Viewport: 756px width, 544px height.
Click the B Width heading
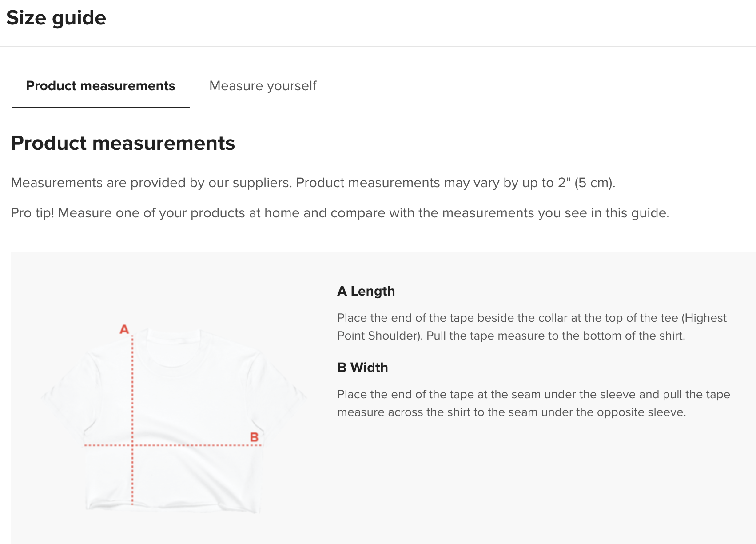(x=362, y=368)
